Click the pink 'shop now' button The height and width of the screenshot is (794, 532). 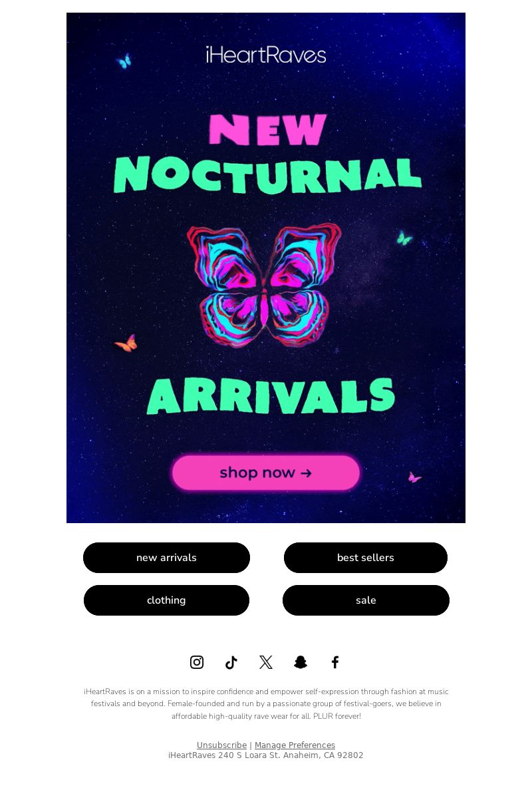tap(266, 473)
